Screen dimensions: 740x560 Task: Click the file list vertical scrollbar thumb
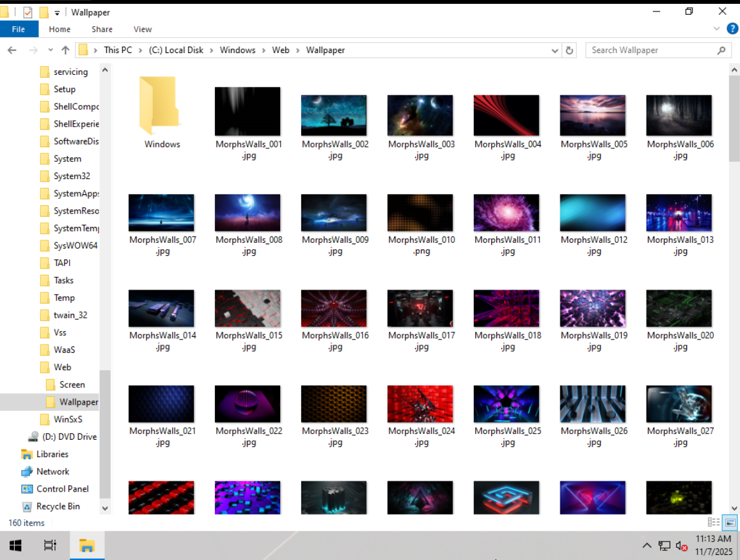(734, 118)
